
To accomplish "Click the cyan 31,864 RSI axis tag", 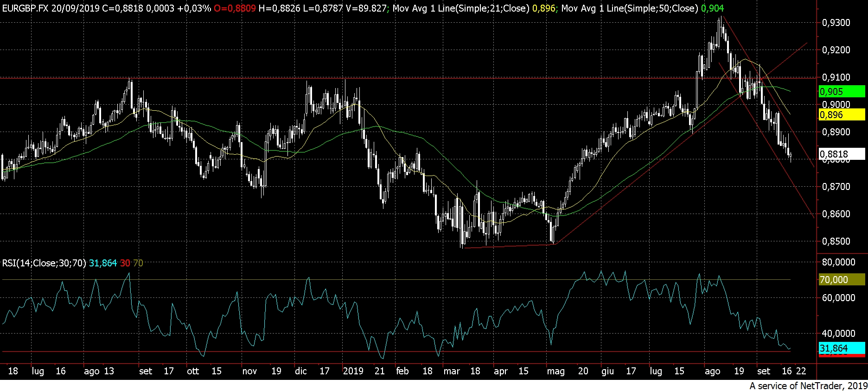I will click(x=842, y=348).
